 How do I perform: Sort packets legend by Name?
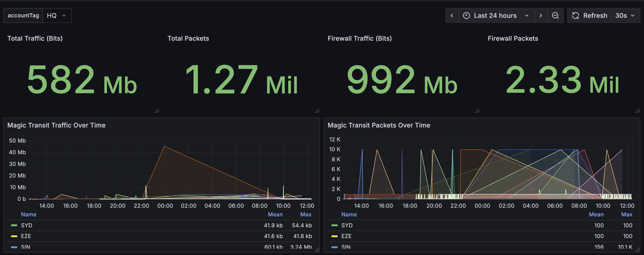[x=349, y=215]
